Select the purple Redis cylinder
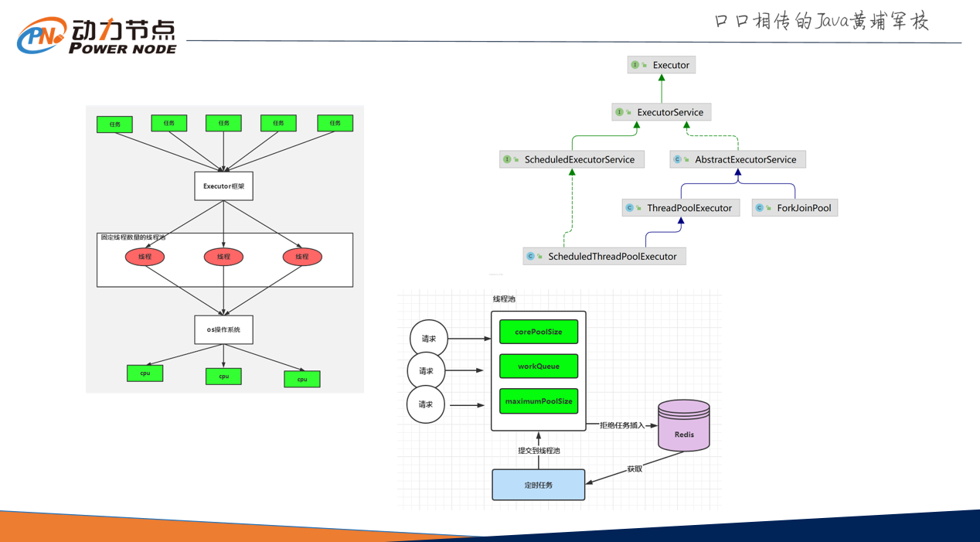 (x=683, y=426)
